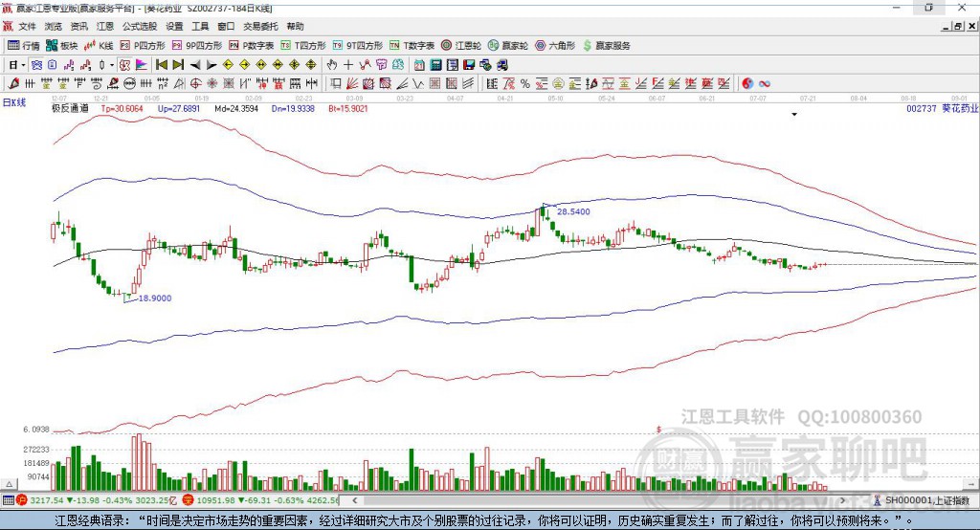Expand the candlestick style dropdown arrow
The width and height of the screenshot is (980, 530).
coord(112,65)
